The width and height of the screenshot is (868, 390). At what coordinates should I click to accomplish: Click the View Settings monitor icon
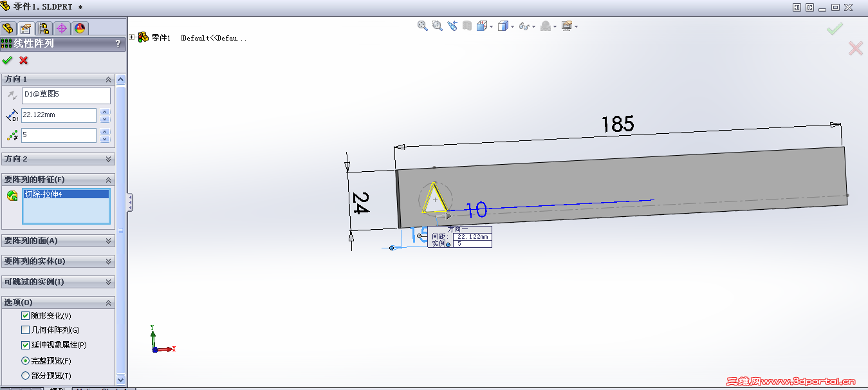566,26
